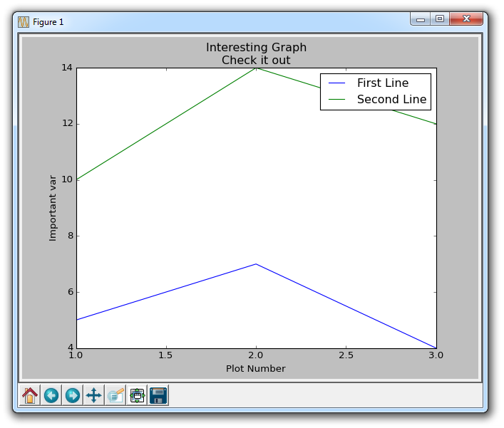Click the blue line peak at 2.0
504x428 pixels.
[x=256, y=264]
